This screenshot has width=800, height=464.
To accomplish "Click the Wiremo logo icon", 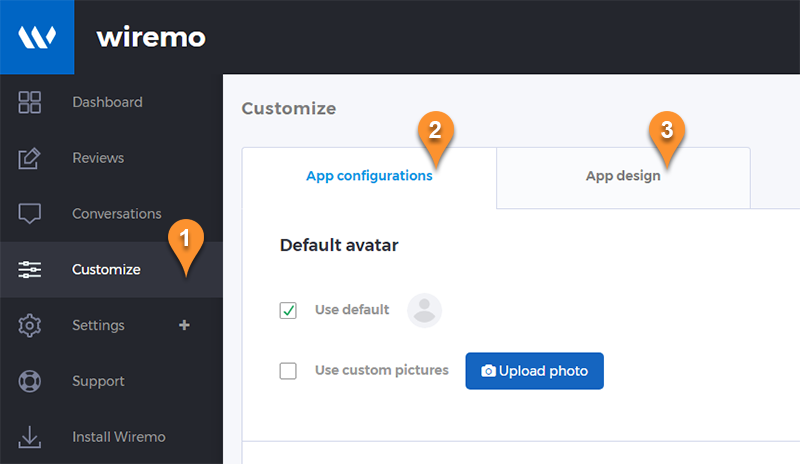I will pyautogui.click(x=37, y=37).
